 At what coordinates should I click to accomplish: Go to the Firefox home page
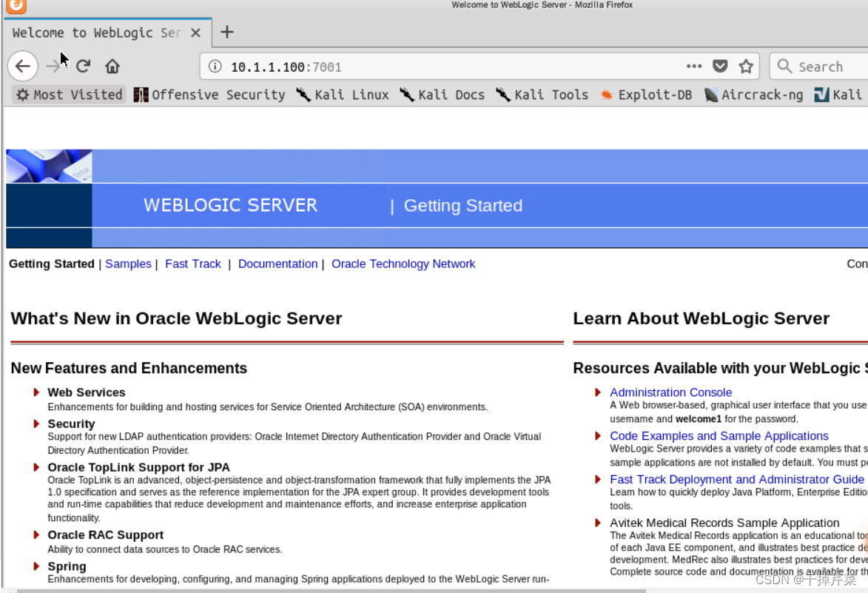112,67
